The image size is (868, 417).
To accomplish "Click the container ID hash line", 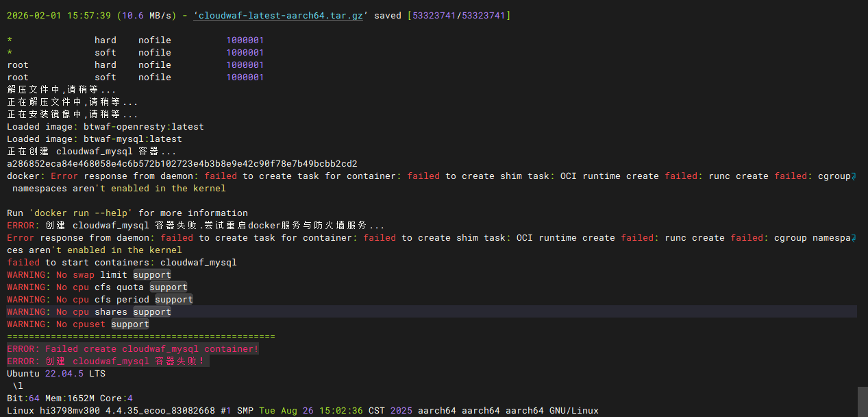I will [182, 163].
